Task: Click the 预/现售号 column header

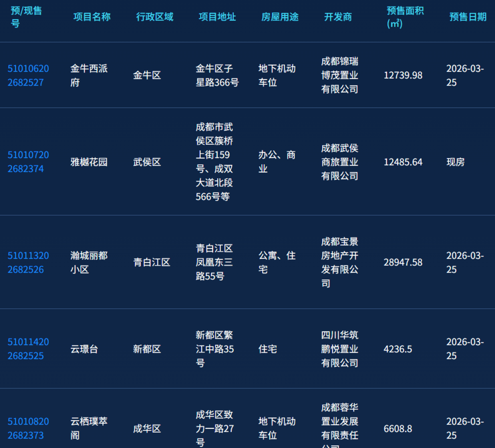Action: click(x=26, y=17)
